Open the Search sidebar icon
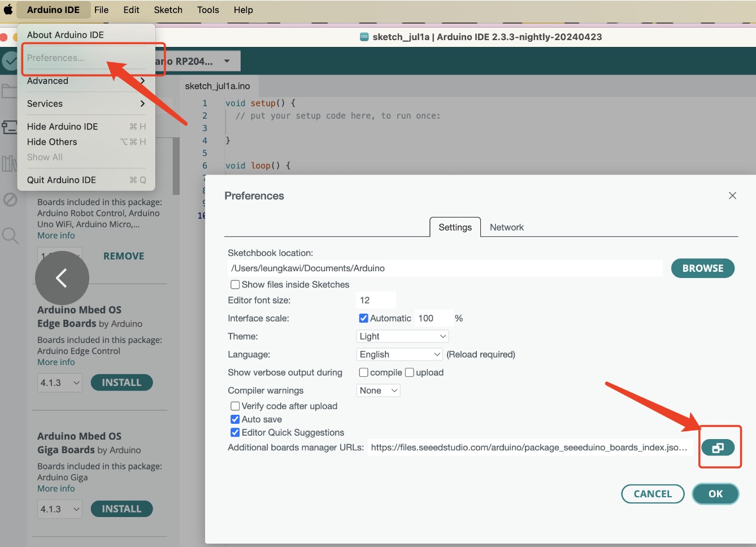 click(10, 235)
